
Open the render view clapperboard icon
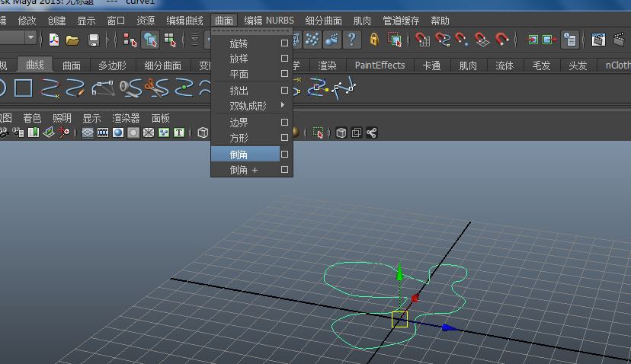click(x=598, y=40)
